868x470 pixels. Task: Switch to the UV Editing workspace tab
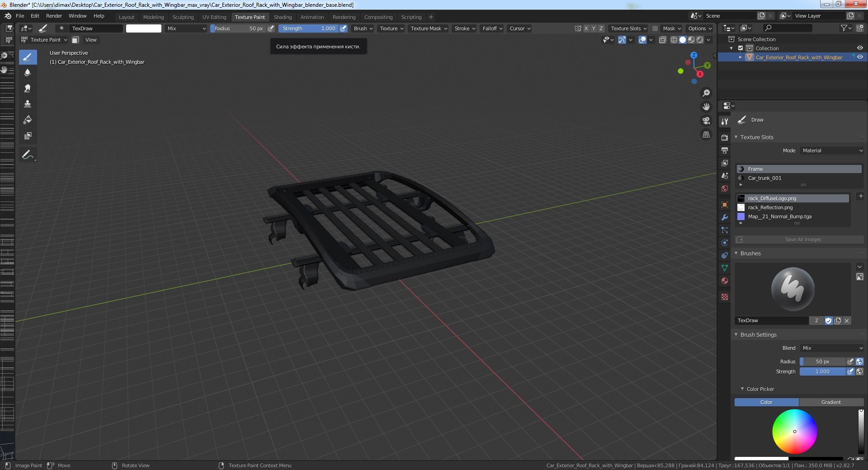214,17
